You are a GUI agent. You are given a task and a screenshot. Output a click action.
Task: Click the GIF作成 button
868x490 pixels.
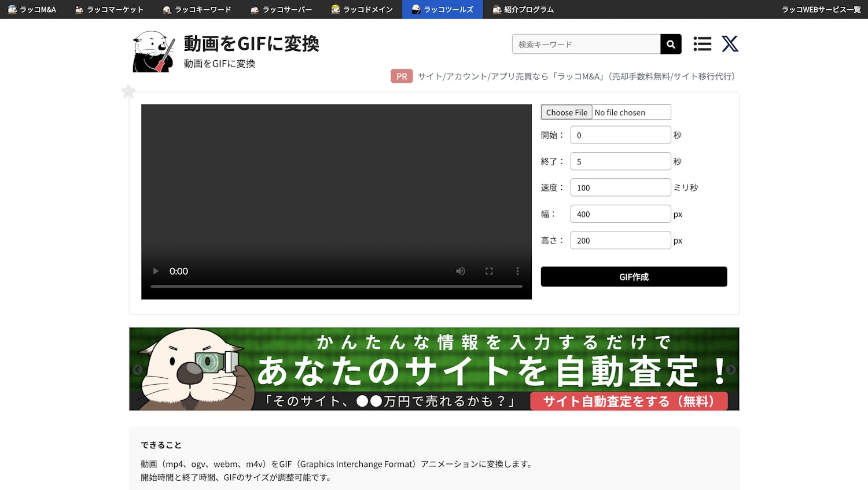click(x=634, y=277)
